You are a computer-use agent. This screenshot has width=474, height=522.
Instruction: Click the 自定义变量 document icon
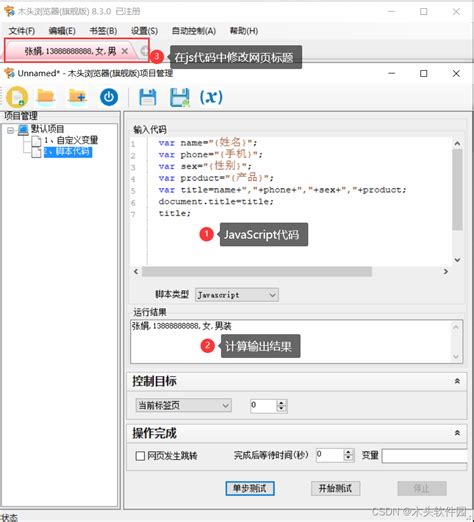(x=36, y=141)
